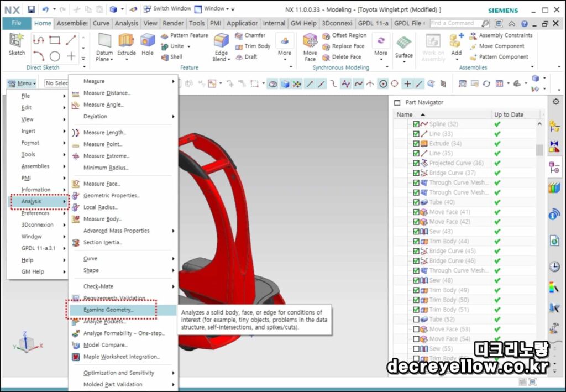Toggle the Sew (43) checkbox
Viewport: 566px width, 392px height.
pyautogui.click(x=416, y=231)
